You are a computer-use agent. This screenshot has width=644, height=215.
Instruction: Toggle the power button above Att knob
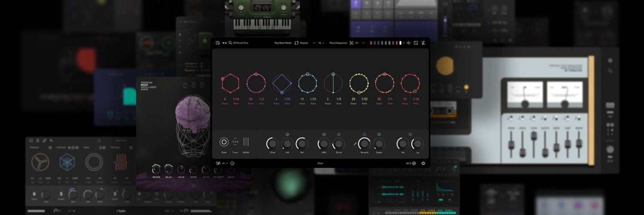click(287, 135)
